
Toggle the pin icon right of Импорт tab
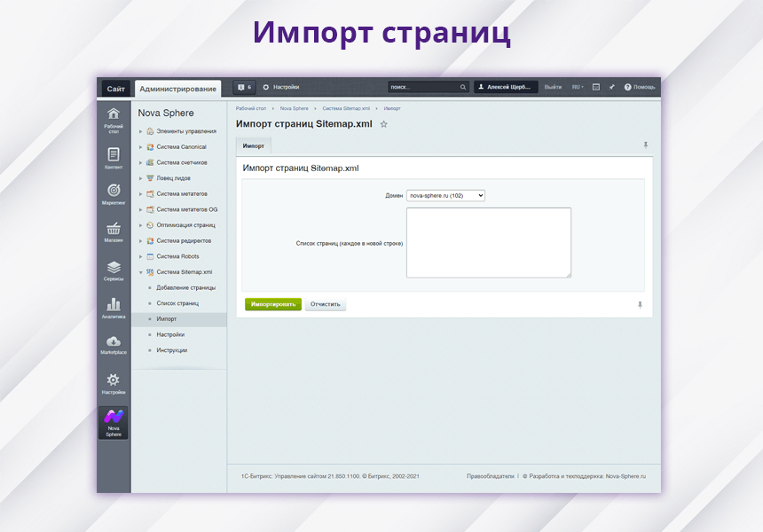645,145
